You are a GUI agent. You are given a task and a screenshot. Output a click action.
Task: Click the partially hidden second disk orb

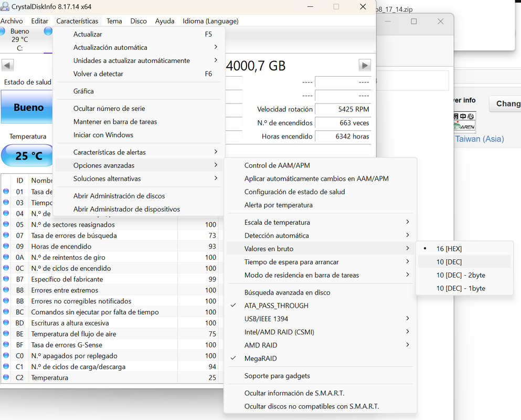point(48,31)
